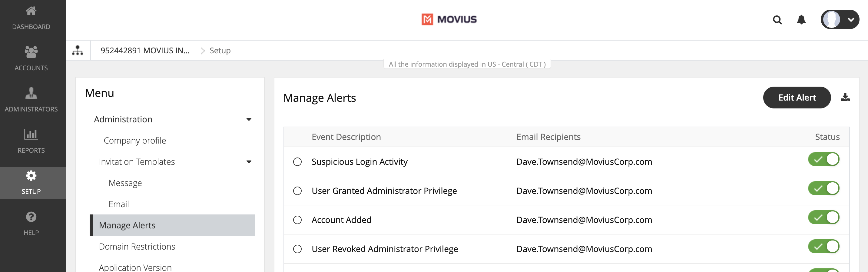
Task: Open the user profile dropdown
Action: click(x=839, y=20)
